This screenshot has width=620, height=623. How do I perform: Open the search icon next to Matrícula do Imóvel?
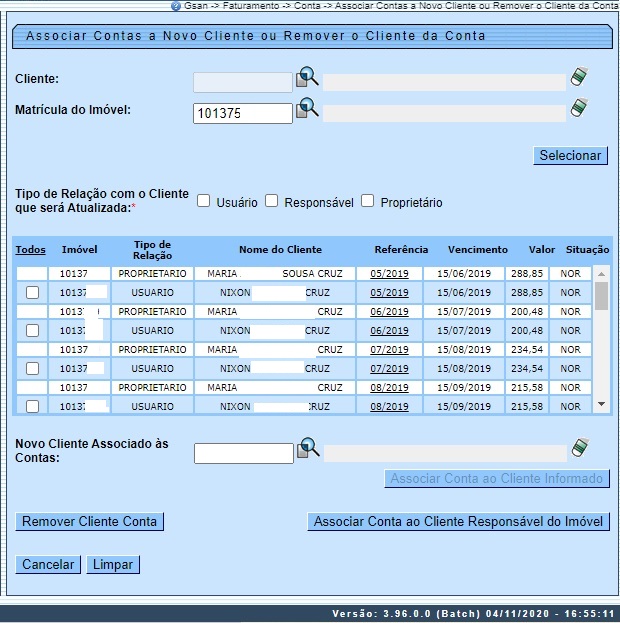[306, 109]
